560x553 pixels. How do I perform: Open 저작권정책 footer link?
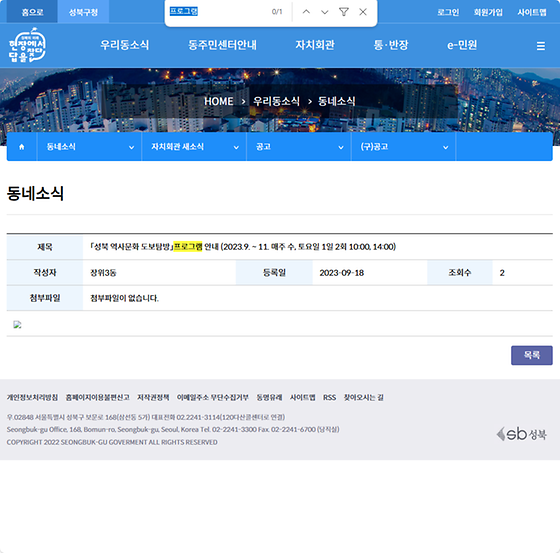point(153,397)
